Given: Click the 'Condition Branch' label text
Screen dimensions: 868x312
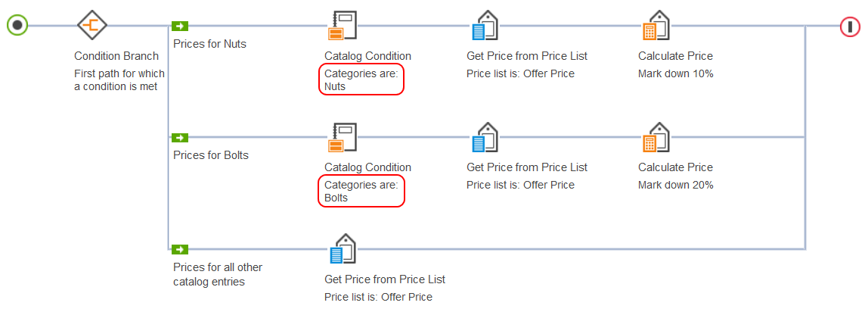Looking at the screenshot, I should pyautogui.click(x=116, y=56).
